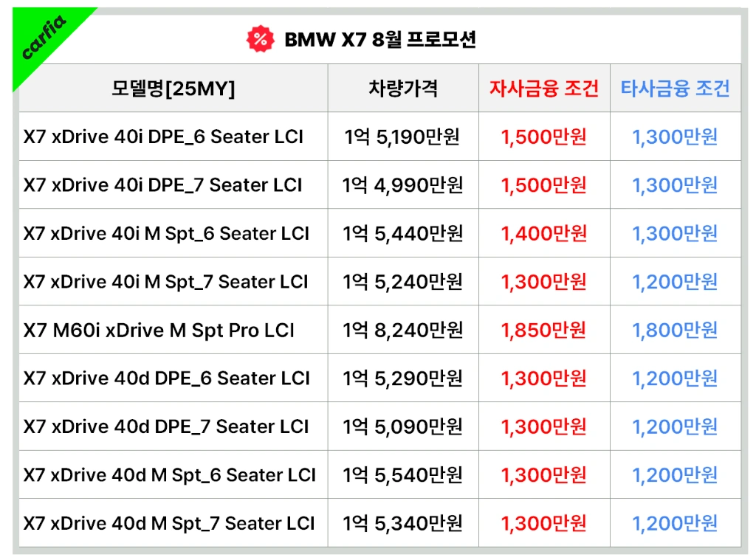Select row X7 xDrive 40i DPE_6 Seater LCI
756x560 pixels.
pyautogui.click(x=380, y=137)
